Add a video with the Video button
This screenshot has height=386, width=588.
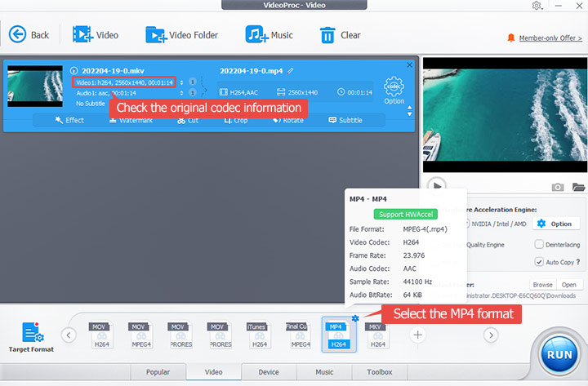(x=96, y=35)
